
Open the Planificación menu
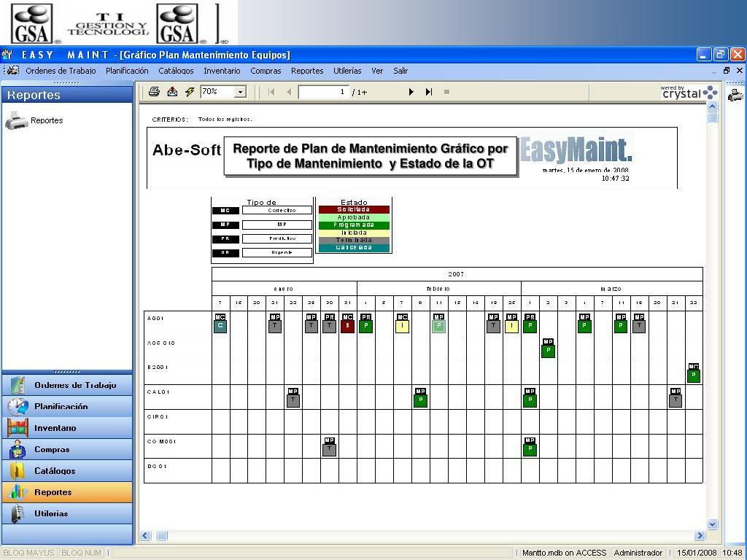tap(127, 71)
